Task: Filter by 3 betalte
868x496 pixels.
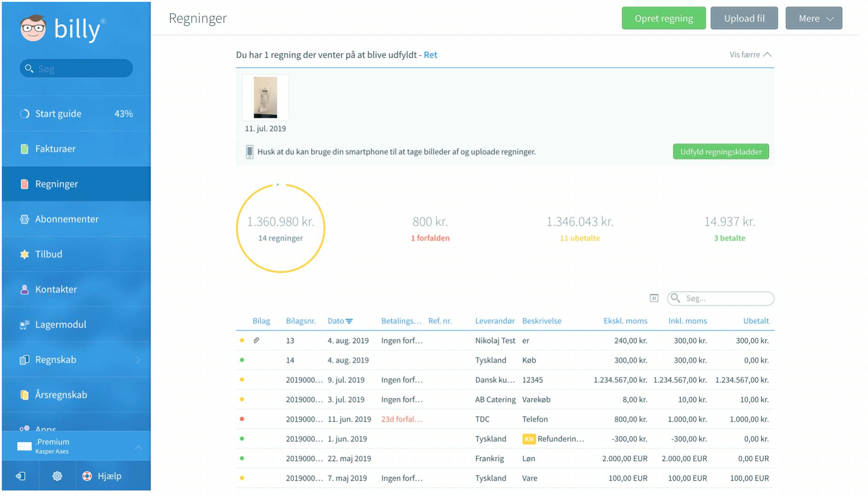Action: point(730,238)
